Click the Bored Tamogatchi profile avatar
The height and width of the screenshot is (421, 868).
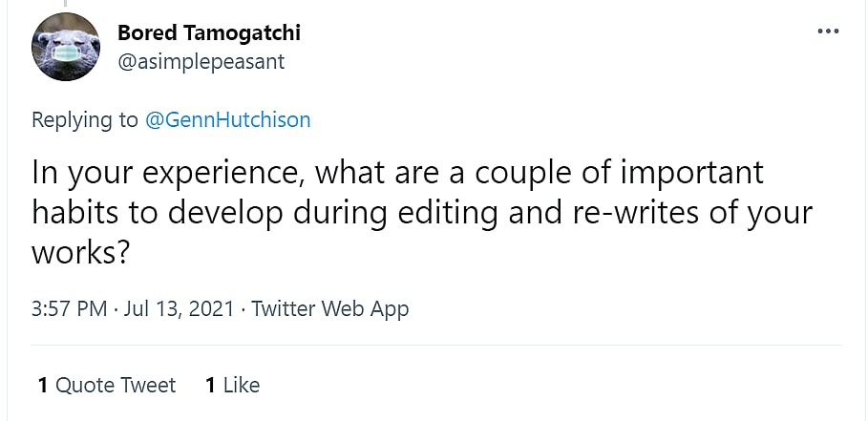67,47
